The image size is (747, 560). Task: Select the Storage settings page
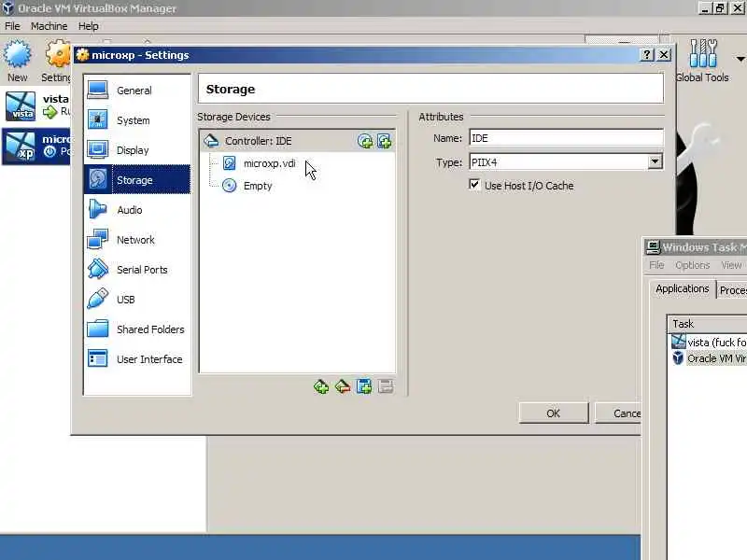point(137,179)
